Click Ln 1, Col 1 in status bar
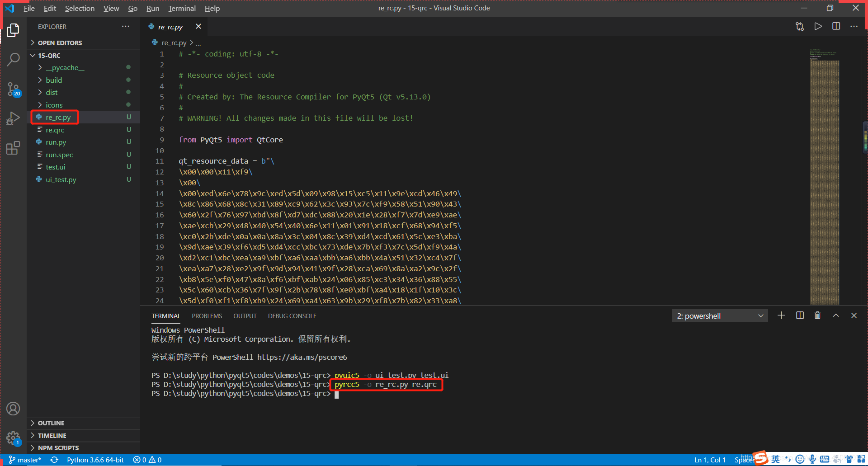This screenshot has height=466, width=868. (x=710, y=460)
